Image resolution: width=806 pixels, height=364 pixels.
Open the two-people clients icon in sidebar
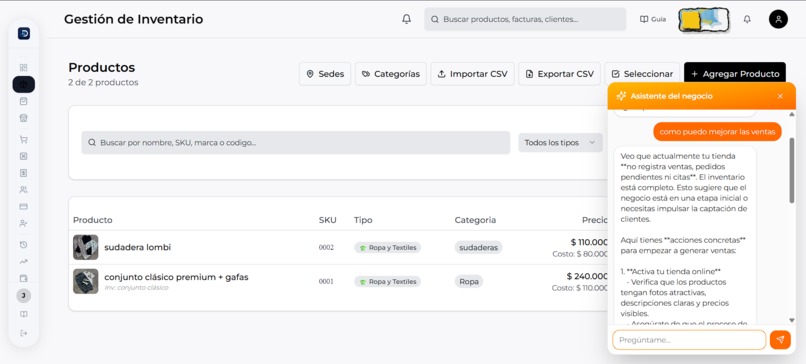[23, 190]
